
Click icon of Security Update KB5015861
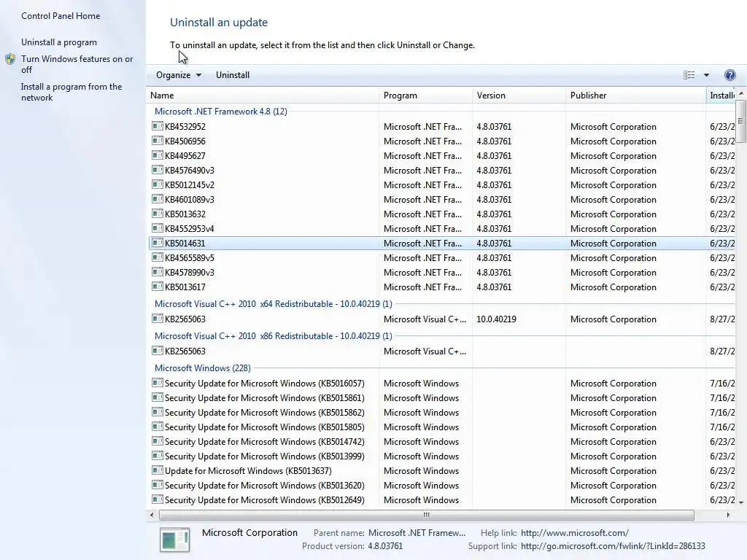pyautogui.click(x=158, y=397)
